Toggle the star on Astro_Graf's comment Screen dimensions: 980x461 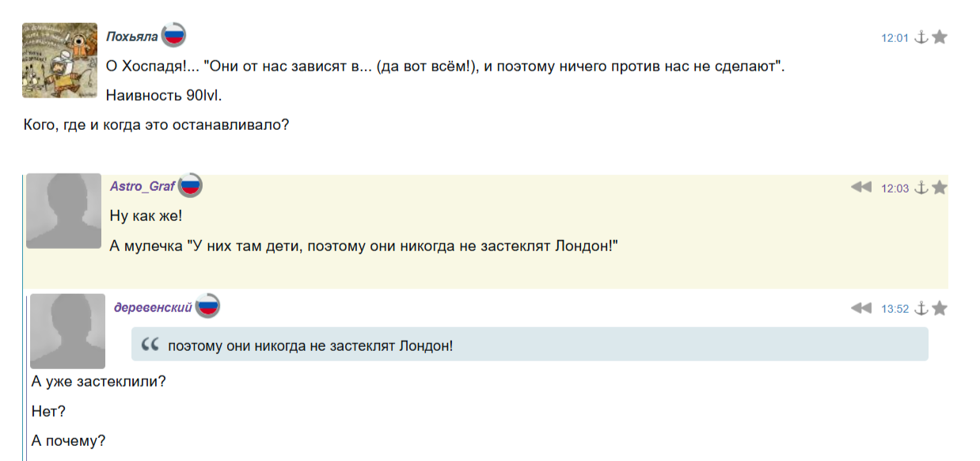coord(940,188)
